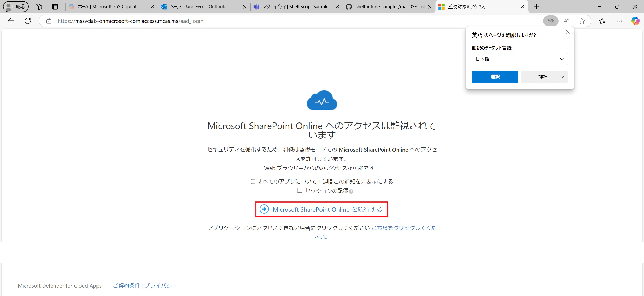Expand the 詳細 options chevron
This screenshot has height=296, width=644.
(x=562, y=77)
